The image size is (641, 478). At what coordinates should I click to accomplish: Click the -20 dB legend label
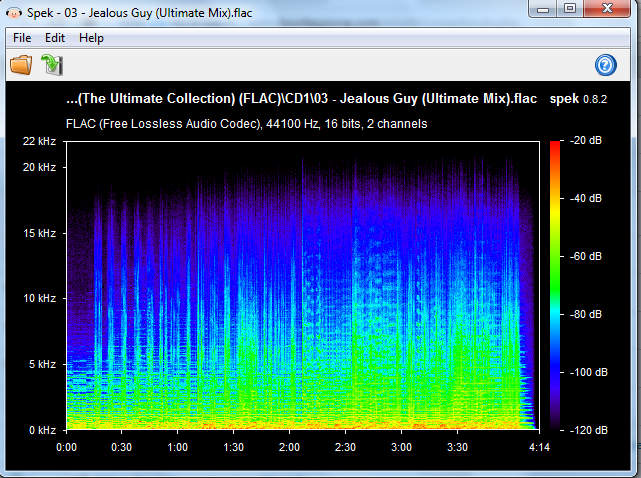pyautogui.click(x=586, y=142)
